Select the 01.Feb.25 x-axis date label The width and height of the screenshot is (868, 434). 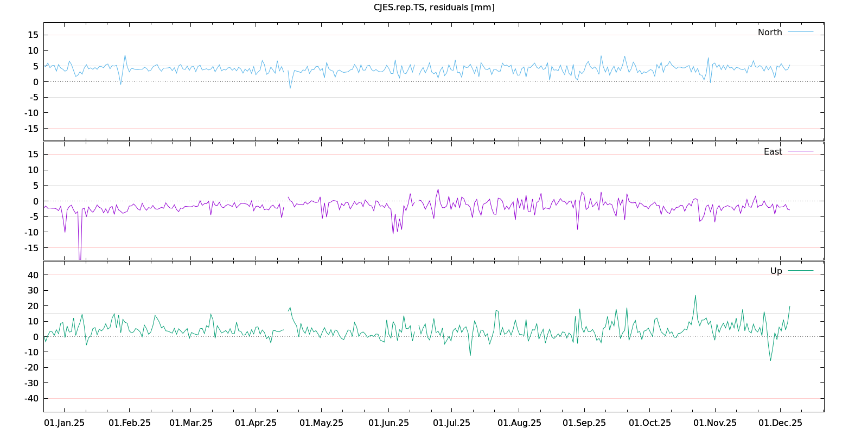(130, 423)
